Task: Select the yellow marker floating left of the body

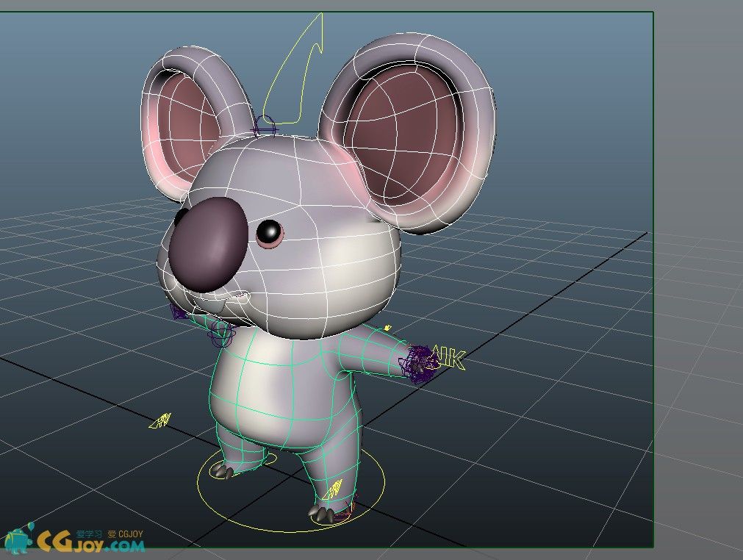Action: point(161,420)
